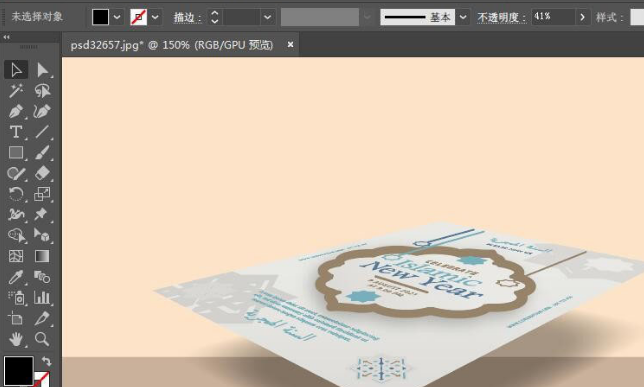Viewport: 644px width, 387px height.
Task: Expand the brush definition dropdown arrow
Action: [463, 17]
